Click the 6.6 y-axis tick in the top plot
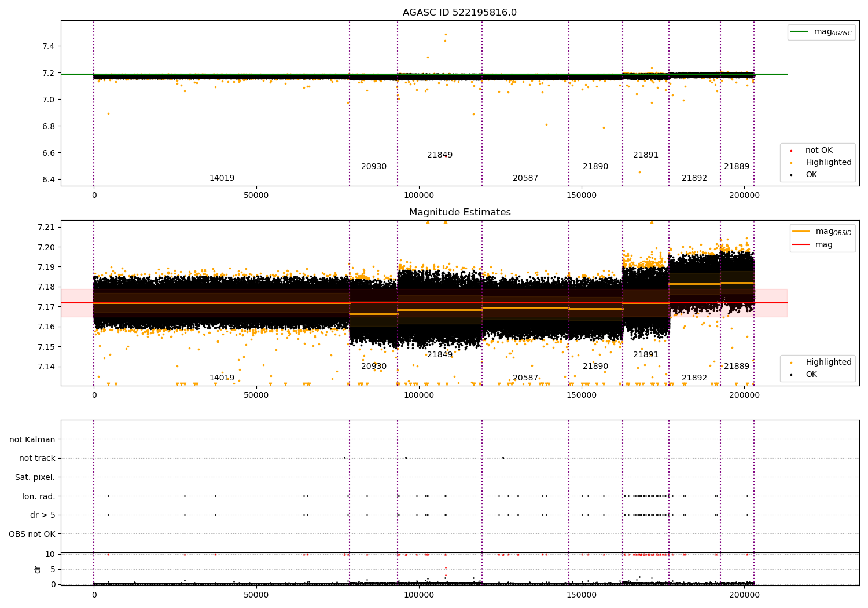Screen dimensions: 868x608 [x=47, y=153]
